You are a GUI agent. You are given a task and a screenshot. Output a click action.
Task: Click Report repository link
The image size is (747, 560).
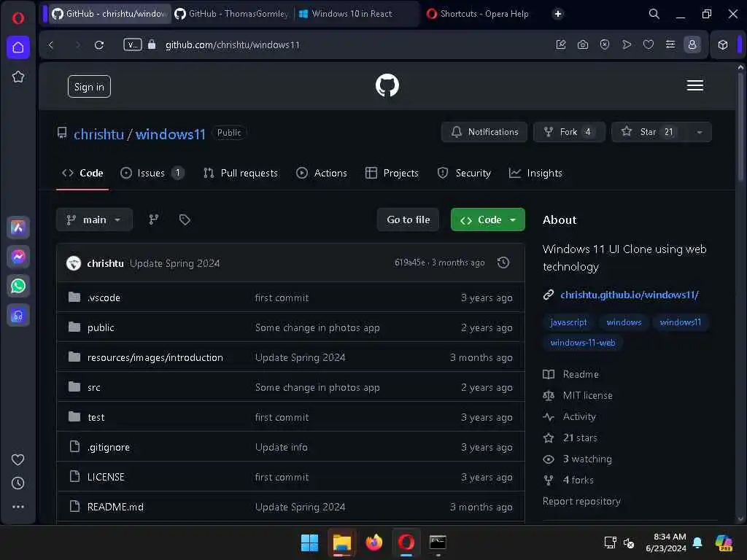581,501
